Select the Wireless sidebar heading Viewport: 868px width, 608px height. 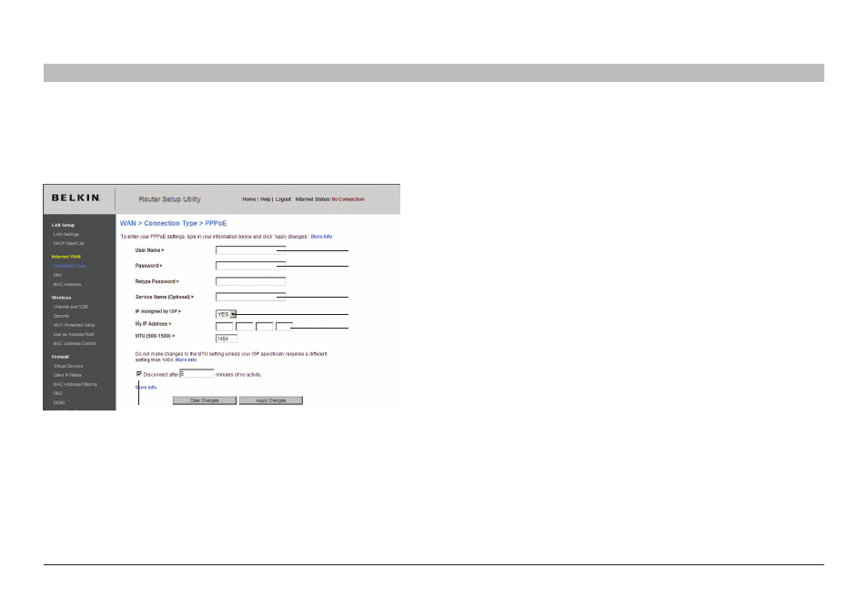click(61, 298)
